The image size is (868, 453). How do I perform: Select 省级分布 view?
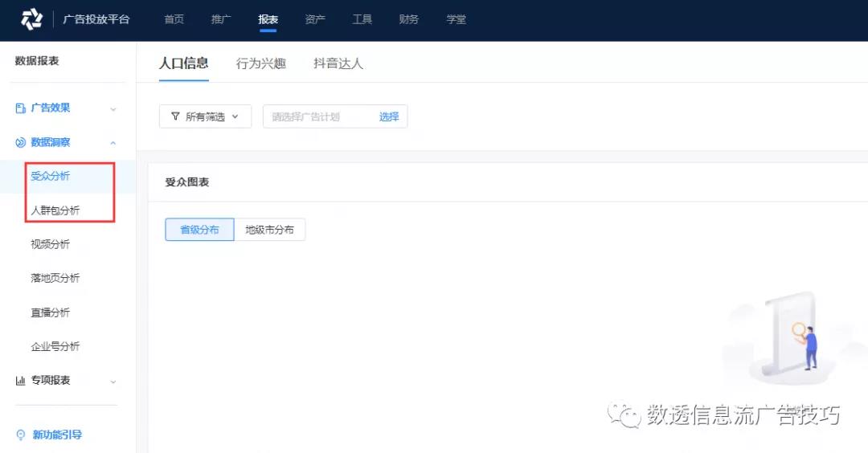(199, 230)
